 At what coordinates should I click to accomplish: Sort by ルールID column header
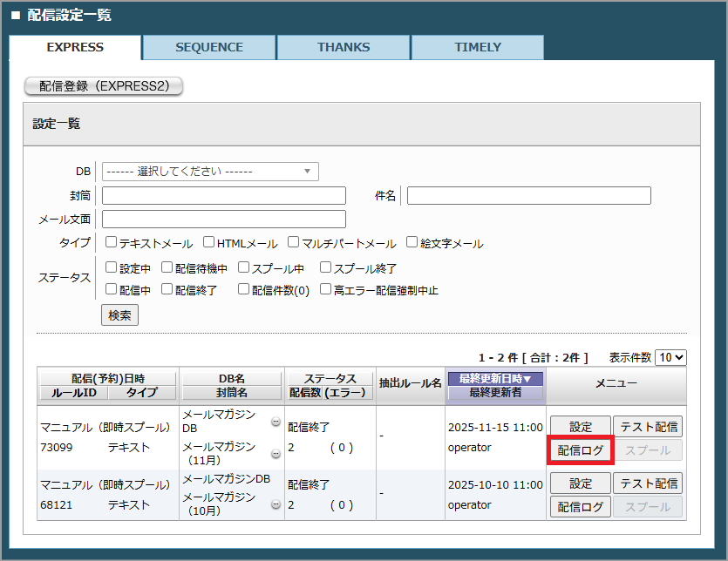[x=73, y=393]
